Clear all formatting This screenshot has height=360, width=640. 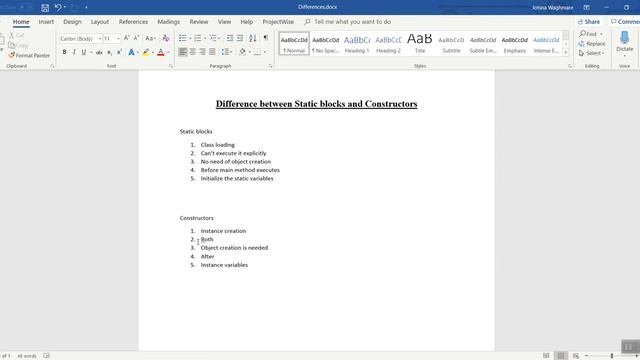[x=166, y=38]
